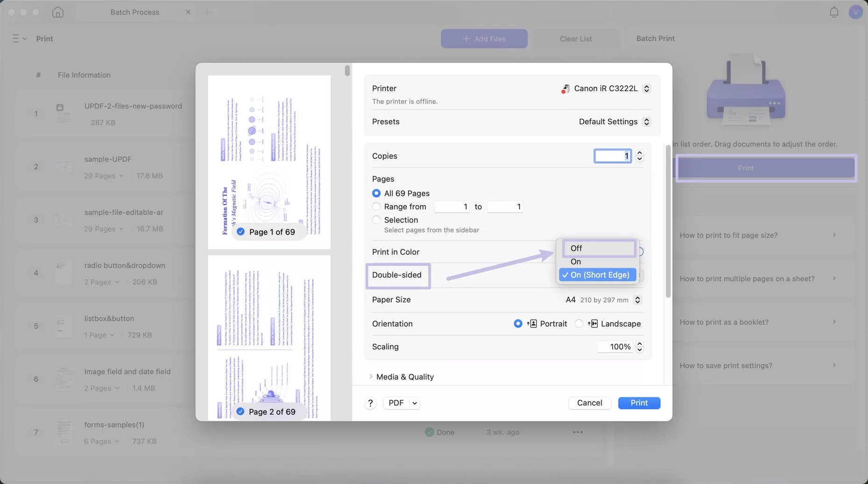868x484 pixels.
Task: Open the batch tool list menu icon
Action: coord(19,39)
